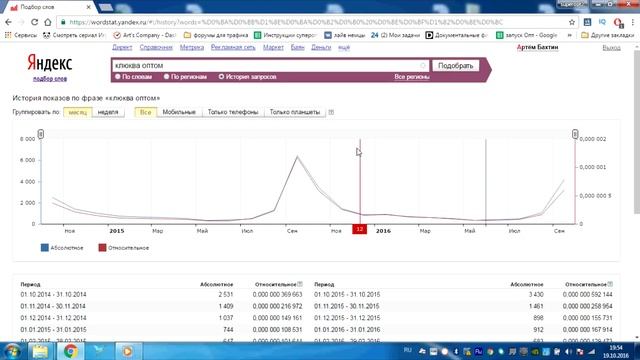Filter by 'Только телефоны'

(x=233, y=112)
